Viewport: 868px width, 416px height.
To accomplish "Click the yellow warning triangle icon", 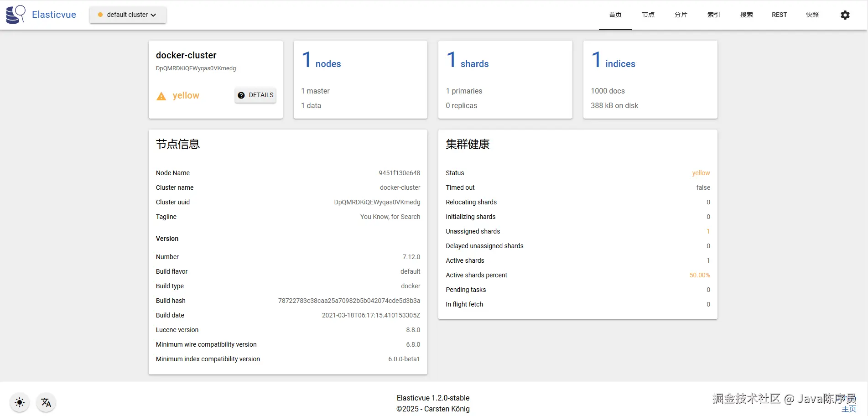I will [x=161, y=96].
